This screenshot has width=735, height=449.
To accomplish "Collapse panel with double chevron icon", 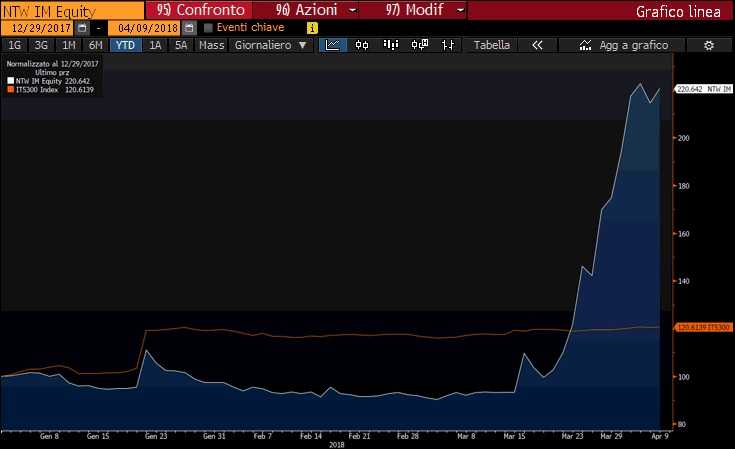I will (537, 46).
